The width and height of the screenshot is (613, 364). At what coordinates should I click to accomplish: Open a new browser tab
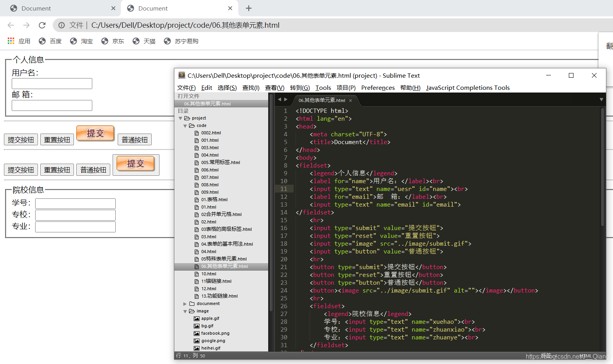point(249,8)
